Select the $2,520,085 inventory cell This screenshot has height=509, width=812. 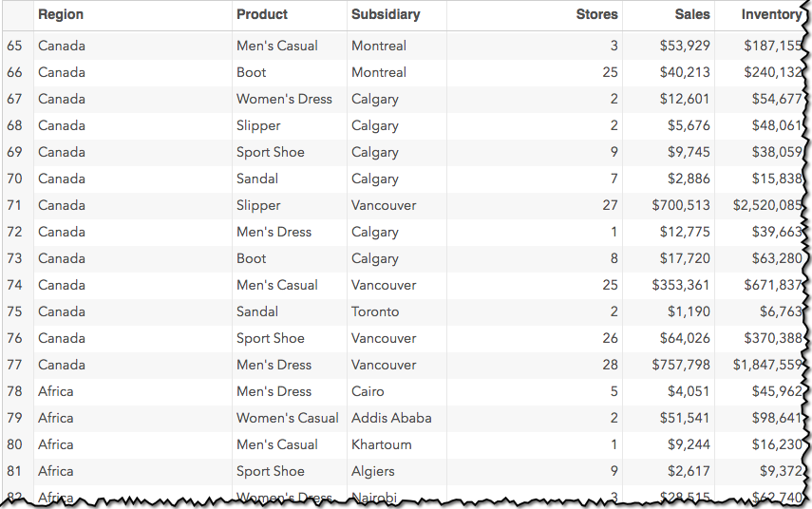767,205
